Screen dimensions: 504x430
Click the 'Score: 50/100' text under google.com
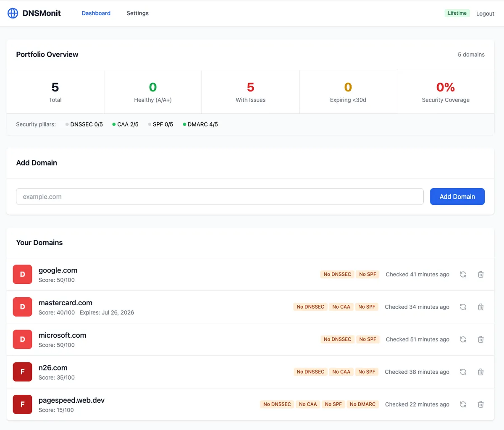(57, 280)
